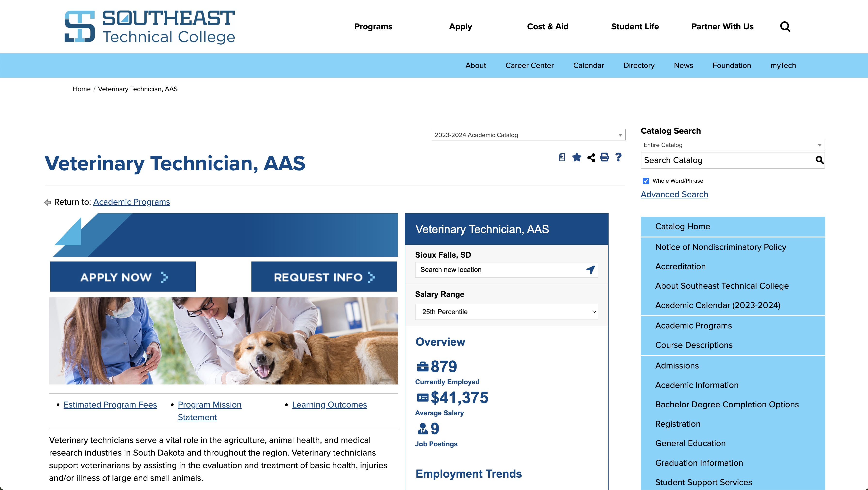Expand the Entire Catalog dropdown
Screen dimensions: 868x490
(x=732, y=145)
